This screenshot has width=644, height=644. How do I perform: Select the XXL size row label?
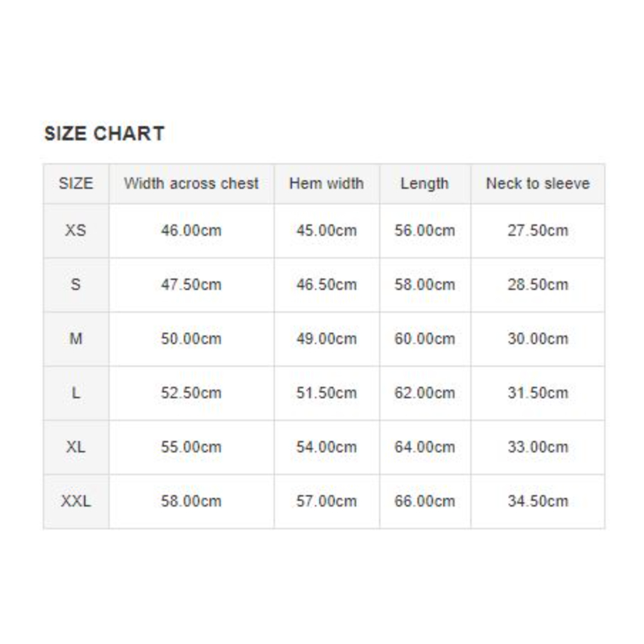(x=76, y=502)
